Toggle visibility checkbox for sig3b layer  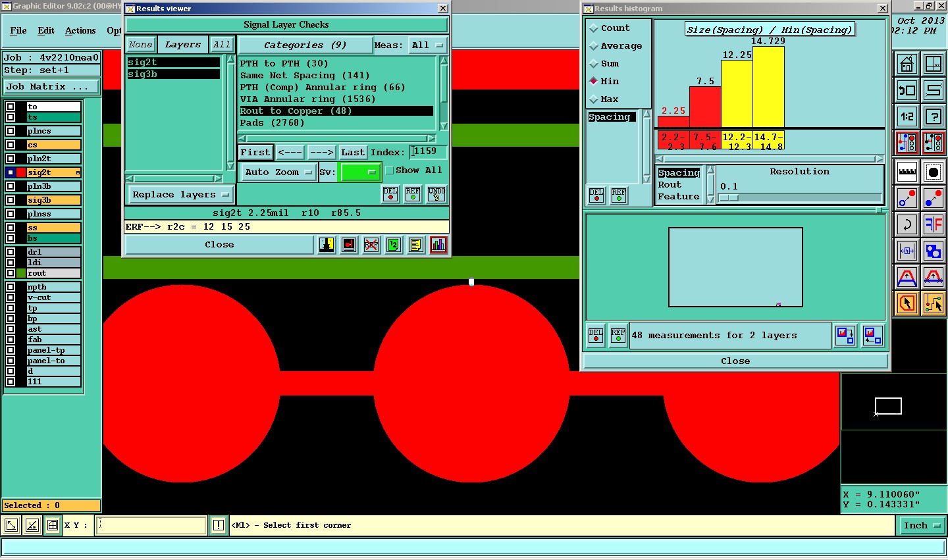coord(11,200)
